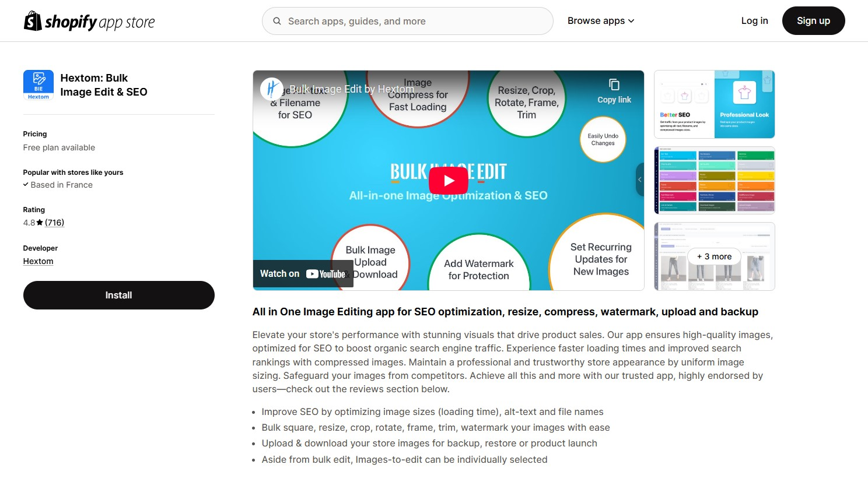Screen dimensions: 868x482
Task: Open the colorful feature grid thumbnail
Action: (715, 180)
